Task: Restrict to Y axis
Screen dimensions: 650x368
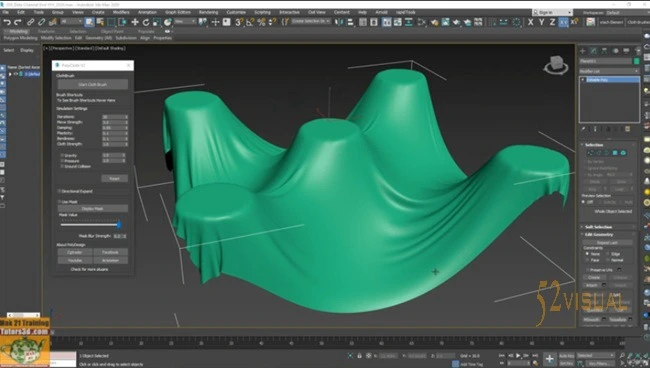Action: point(541,22)
